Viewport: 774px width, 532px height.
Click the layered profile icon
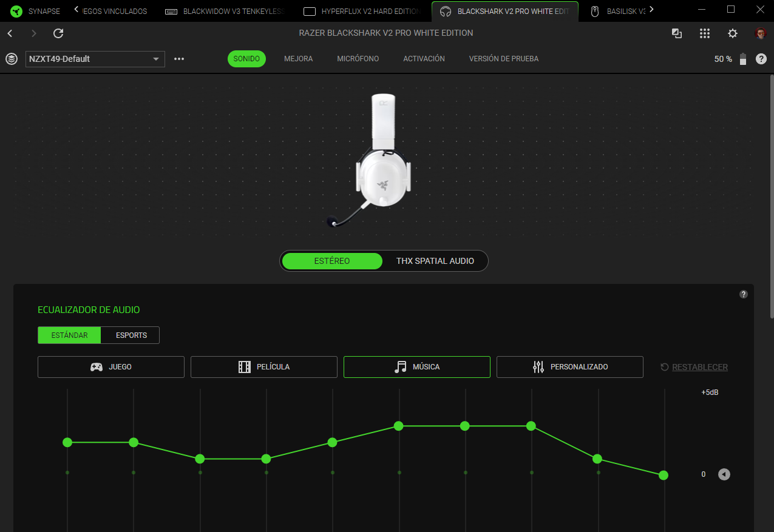12,59
